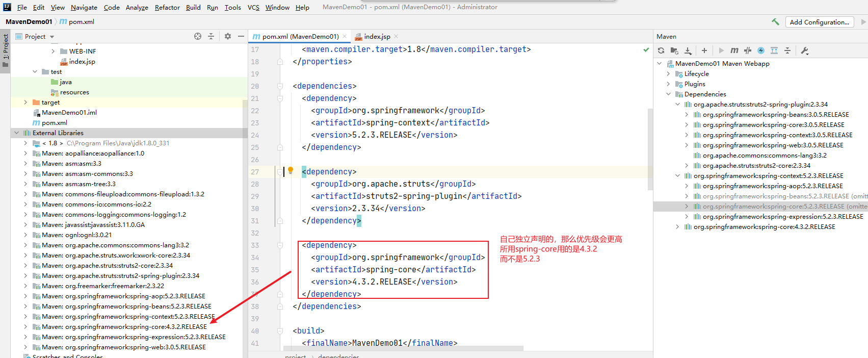Click the IntelliJ IDEA logo icon
Image resolution: width=868 pixels, height=358 pixels.
pos(7,7)
